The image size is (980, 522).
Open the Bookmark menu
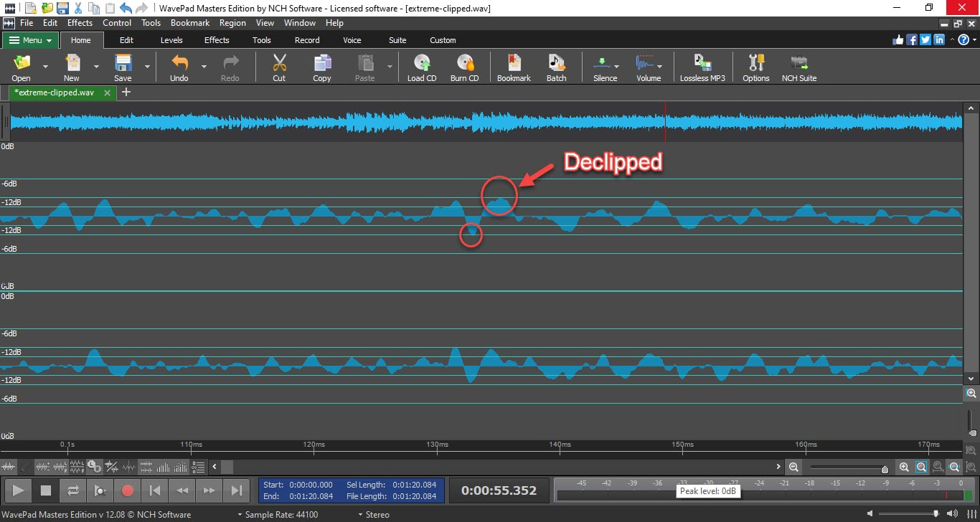190,23
